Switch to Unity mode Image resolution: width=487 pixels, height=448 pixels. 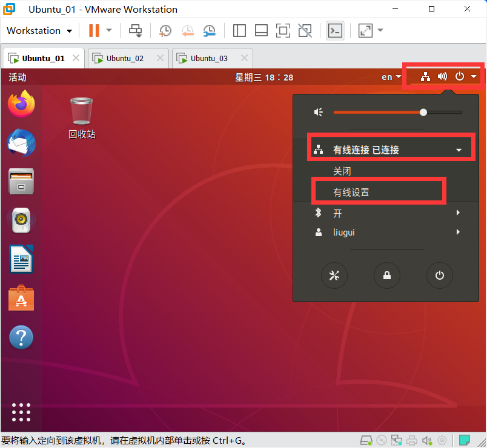pos(305,30)
